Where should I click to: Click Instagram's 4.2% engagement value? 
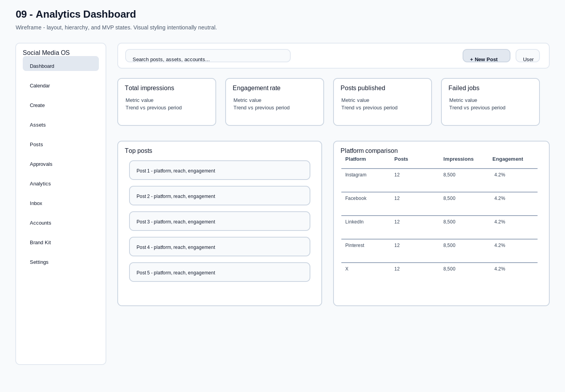point(500,175)
